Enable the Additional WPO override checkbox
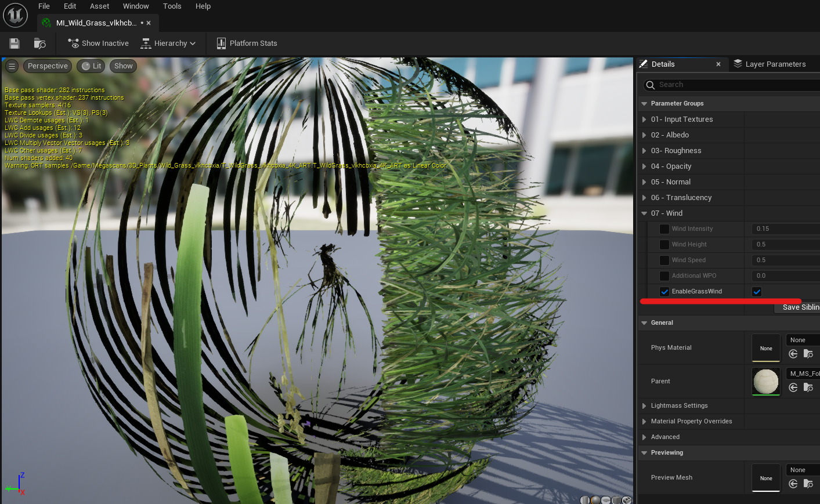The image size is (820, 504). (664, 276)
